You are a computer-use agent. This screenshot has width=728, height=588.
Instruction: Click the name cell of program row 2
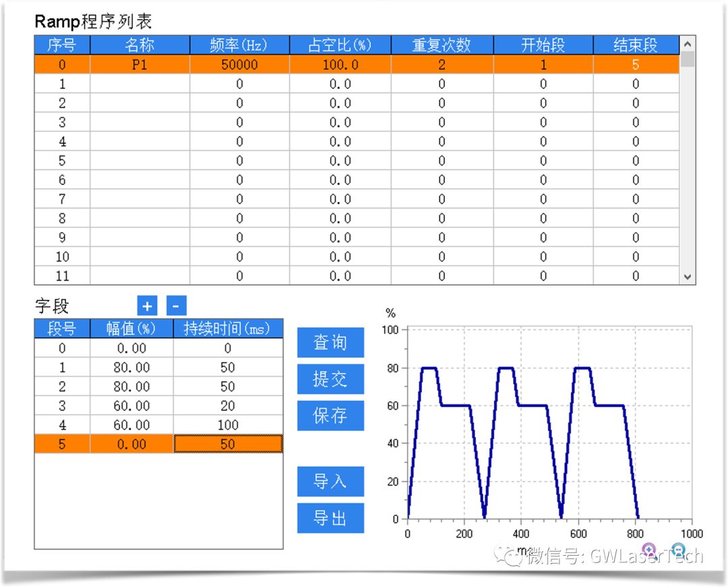pos(140,103)
